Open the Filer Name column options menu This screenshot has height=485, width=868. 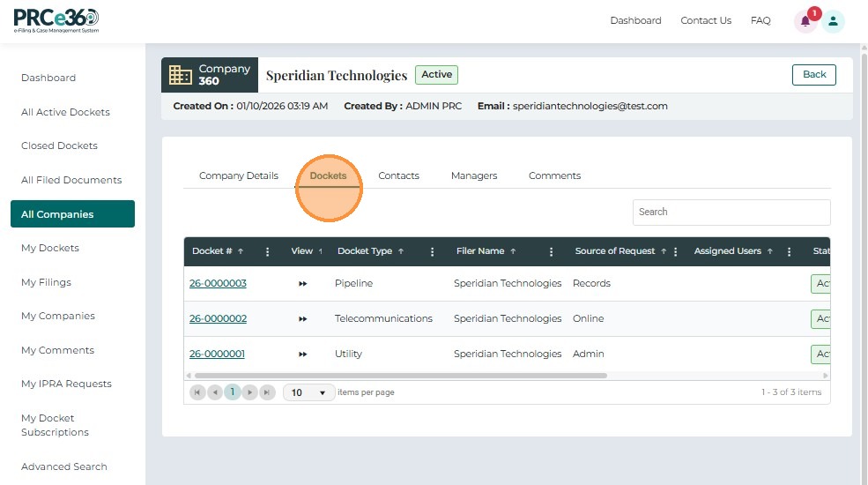(552, 251)
